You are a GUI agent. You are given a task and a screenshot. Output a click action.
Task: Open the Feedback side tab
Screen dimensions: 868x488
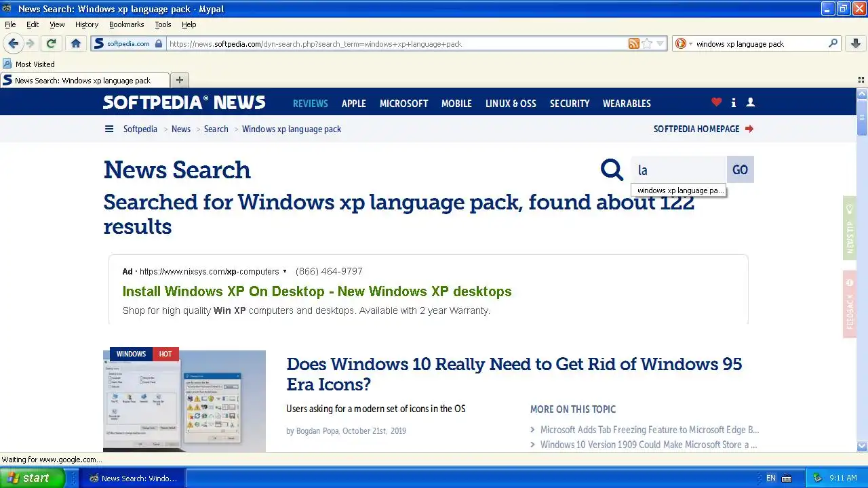850,304
